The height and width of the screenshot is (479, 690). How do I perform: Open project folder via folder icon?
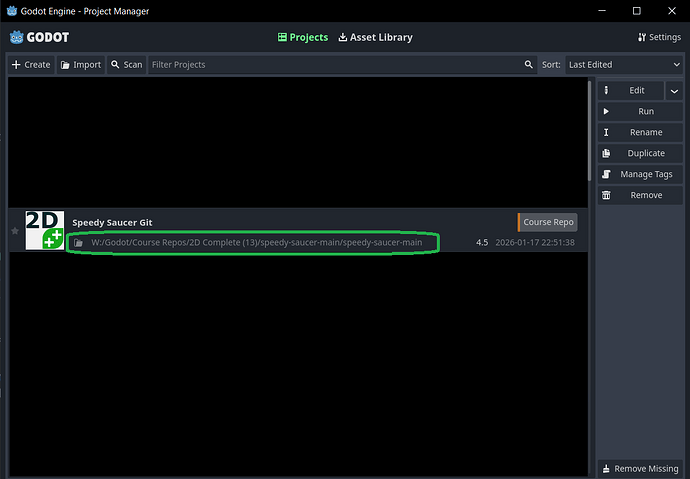point(78,243)
